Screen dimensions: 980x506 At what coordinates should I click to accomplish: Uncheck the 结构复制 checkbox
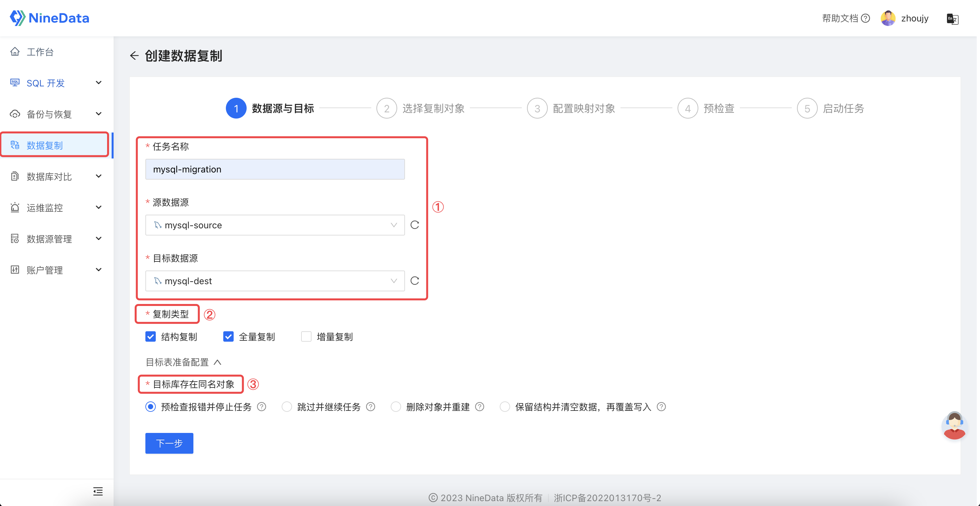[x=151, y=336]
